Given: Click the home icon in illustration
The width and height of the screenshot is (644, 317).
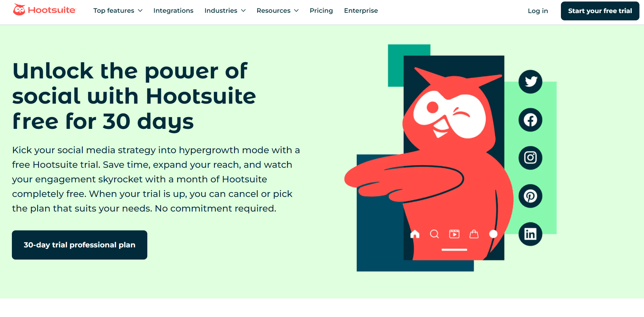Looking at the screenshot, I should click(x=415, y=234).
